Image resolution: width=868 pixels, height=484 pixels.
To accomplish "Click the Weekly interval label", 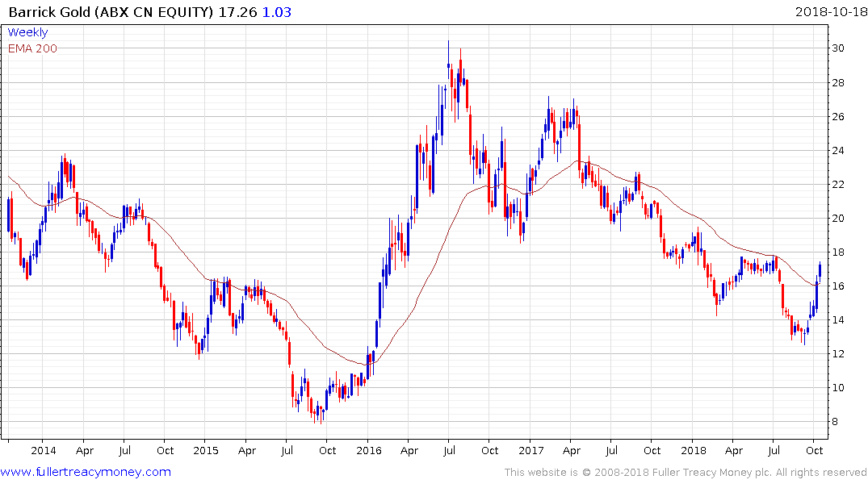I will tap(27, 32).
